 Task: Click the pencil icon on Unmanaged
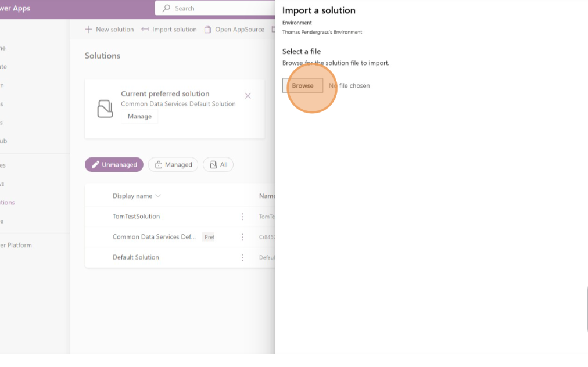tap(96, 164)
